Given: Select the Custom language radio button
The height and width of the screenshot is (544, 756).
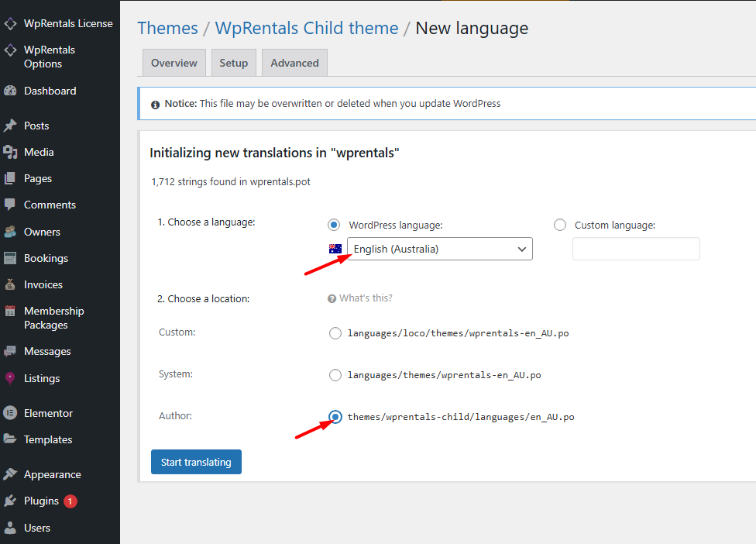Looking at the screenshot, I should [560, 225].
